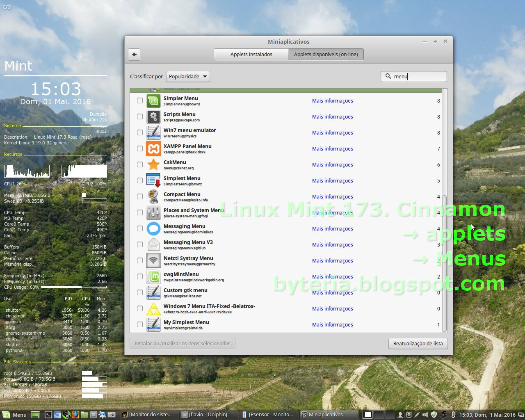Open the terminal launcher in the taskbar
Screen dimensions: 525x420
[x=48, y=415]
